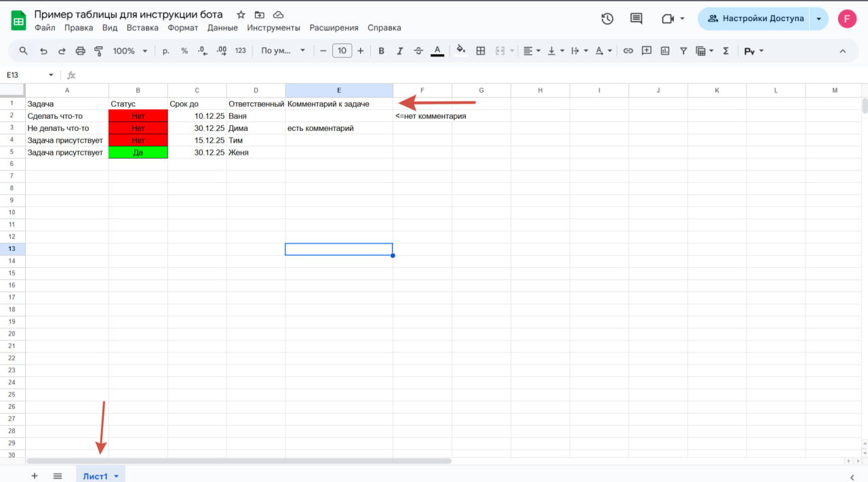This screenshot has height=482, width=868.
Task: Add a new sheet with plus button
Action: [35, 476]
